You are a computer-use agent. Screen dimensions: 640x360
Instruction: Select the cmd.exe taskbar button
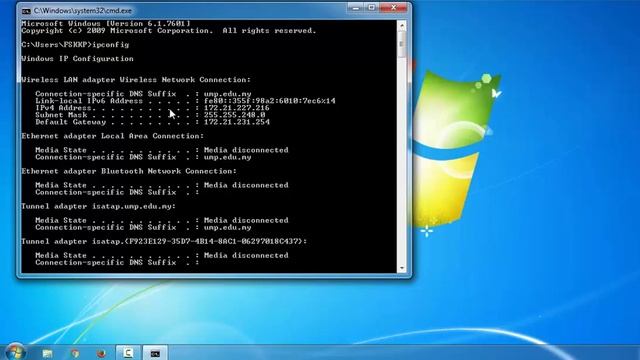[155, 353]
